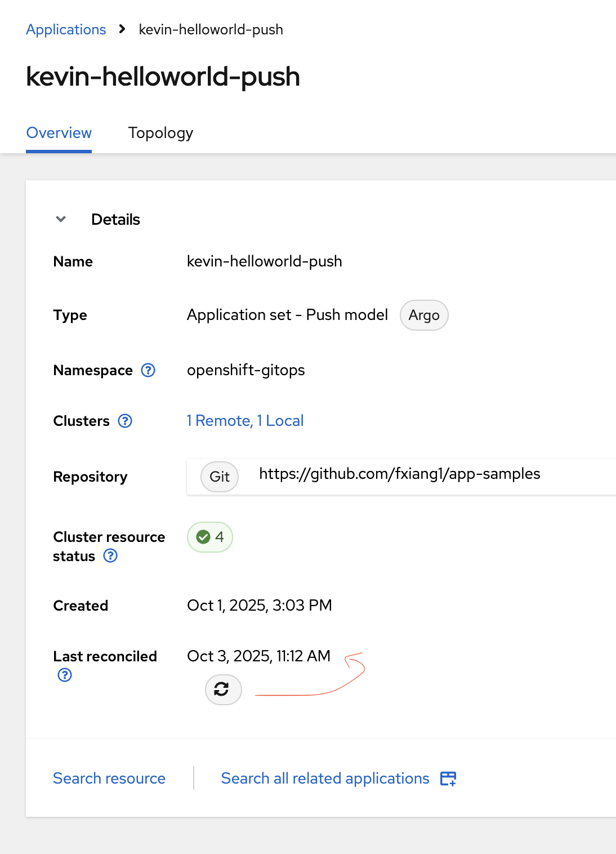Click the GitHub repository URL

399,474
